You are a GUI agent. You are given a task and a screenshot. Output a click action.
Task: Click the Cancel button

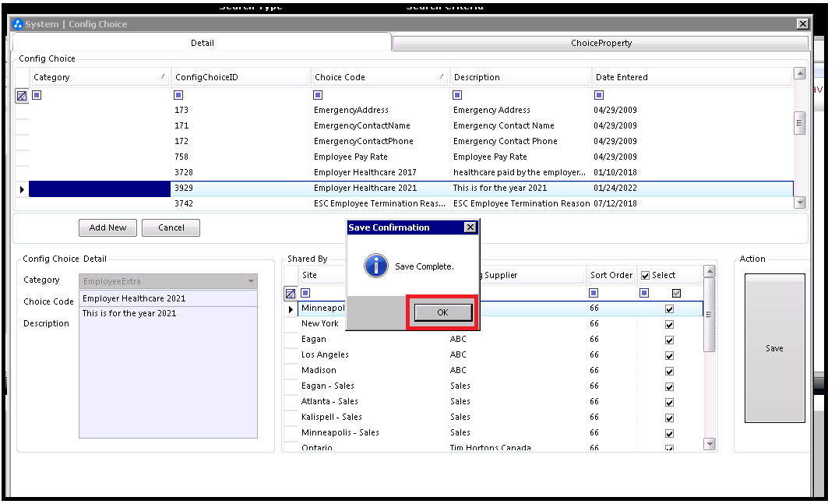pos(171,227)
